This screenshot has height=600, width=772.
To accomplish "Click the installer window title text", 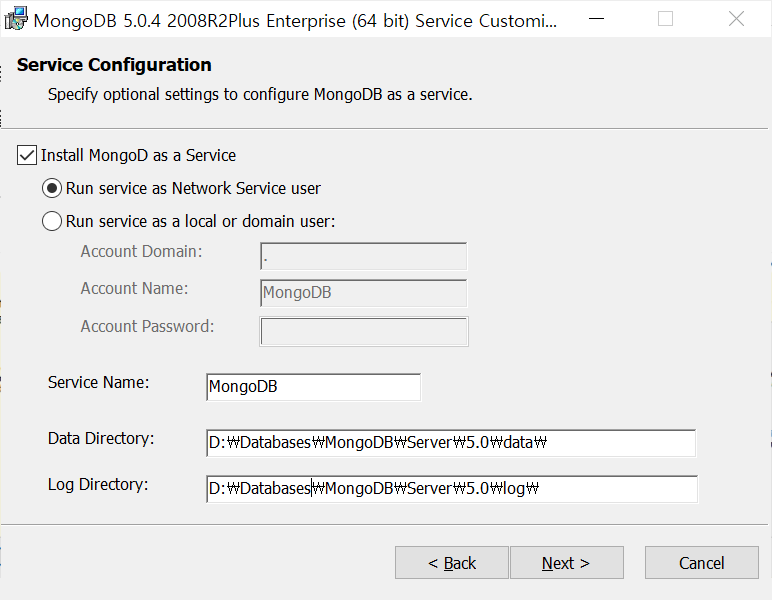I will (295, 21).
